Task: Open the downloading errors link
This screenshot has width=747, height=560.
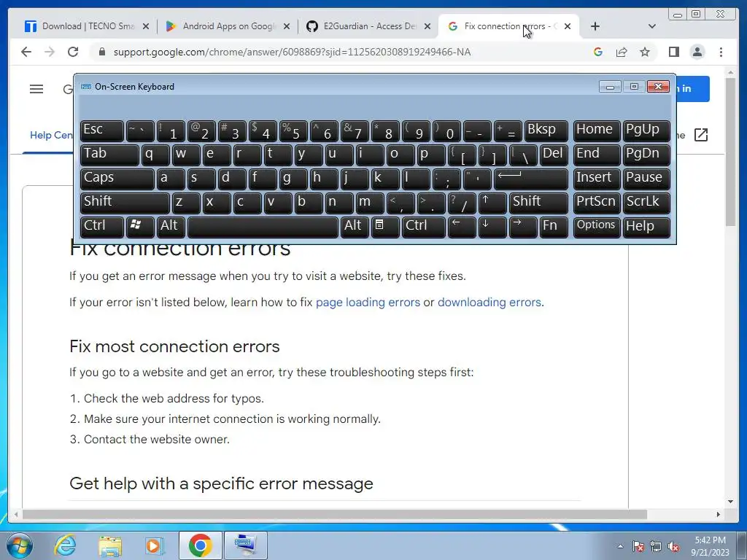Action: click(489, 303)
